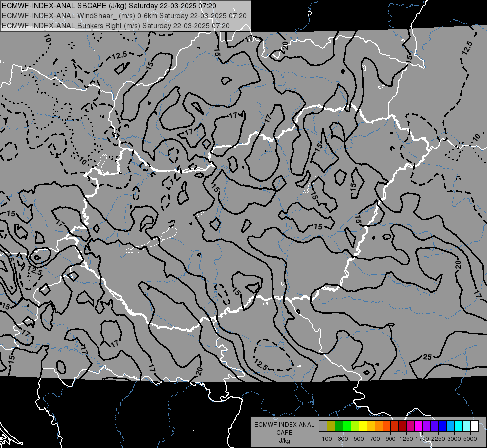Click the bright magenta legend swatch
This screenshot has height=448, width=487.
click(x=419, y=426)
